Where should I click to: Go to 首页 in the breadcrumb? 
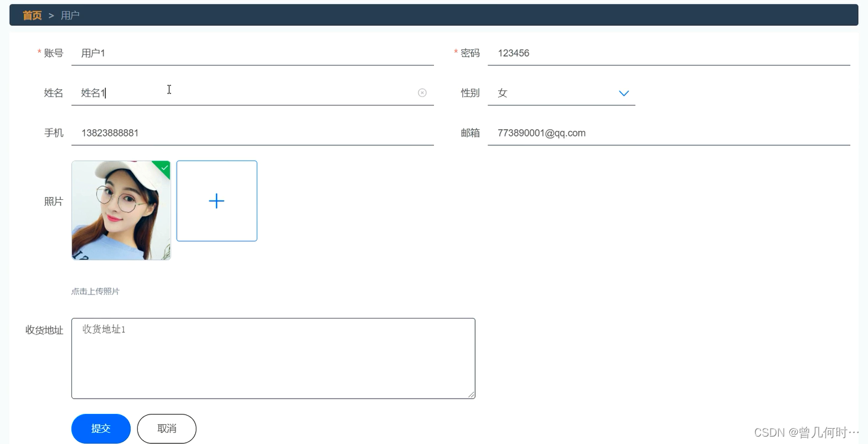click(32, 15)
